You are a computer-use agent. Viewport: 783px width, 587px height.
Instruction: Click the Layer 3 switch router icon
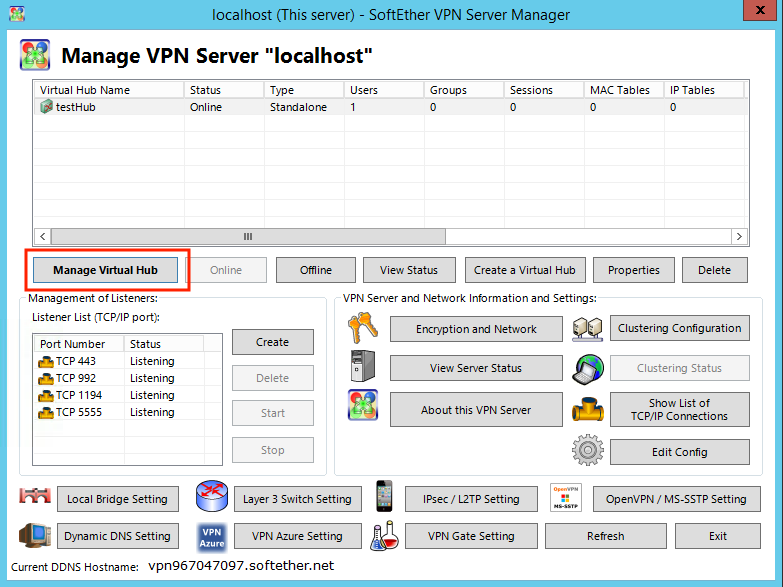click(212, 496)
